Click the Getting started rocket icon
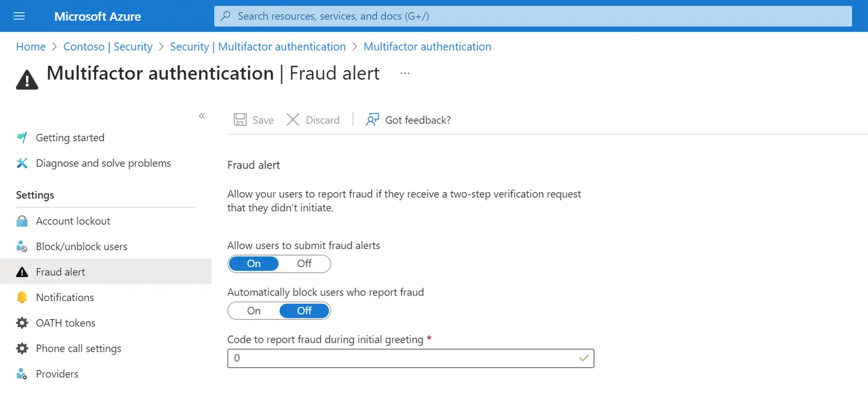The image size is (868, 394). 22,138
